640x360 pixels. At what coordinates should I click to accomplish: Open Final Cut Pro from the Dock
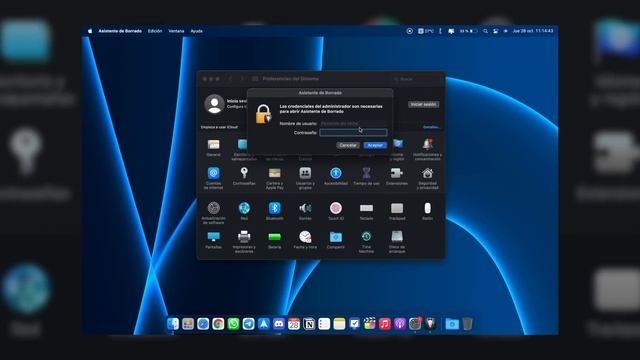[369, 324]
